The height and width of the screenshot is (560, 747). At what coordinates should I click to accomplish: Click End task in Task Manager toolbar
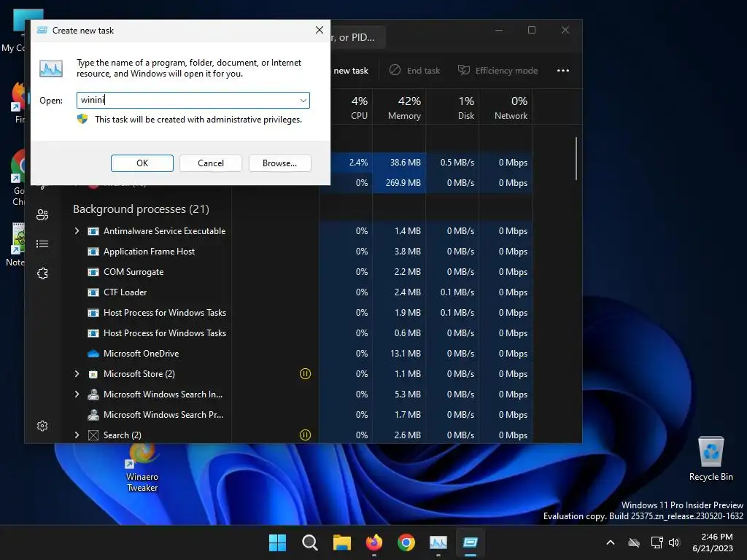(x=415, y=71)
